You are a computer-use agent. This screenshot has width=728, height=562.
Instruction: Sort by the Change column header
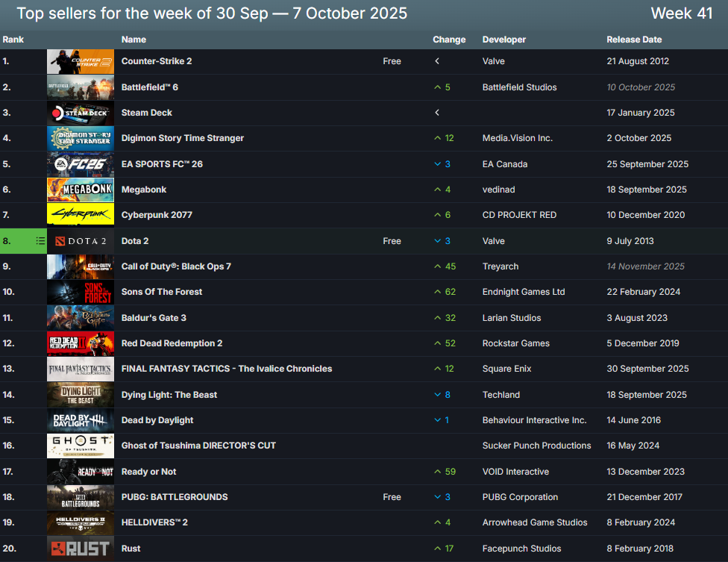pyautogui.click(x=448, y=40)
